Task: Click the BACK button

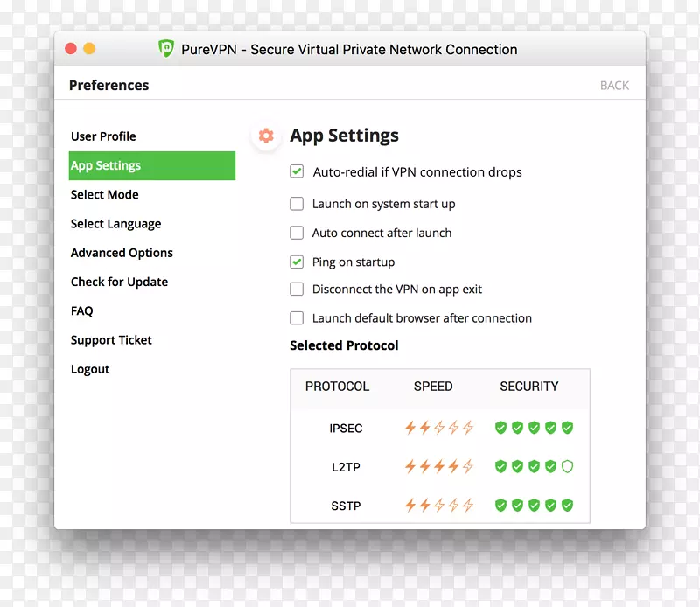Action: point(614,86)
